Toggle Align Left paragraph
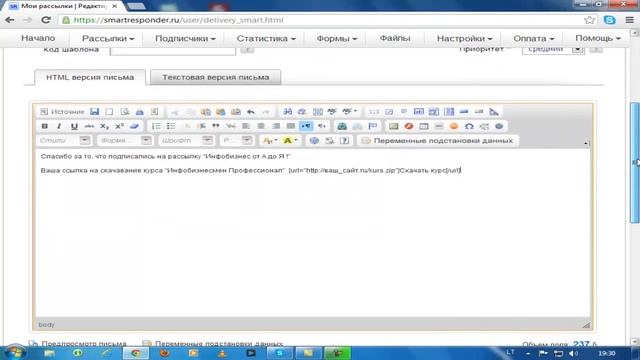The image size is (640, 360). (x=246, y=126)
